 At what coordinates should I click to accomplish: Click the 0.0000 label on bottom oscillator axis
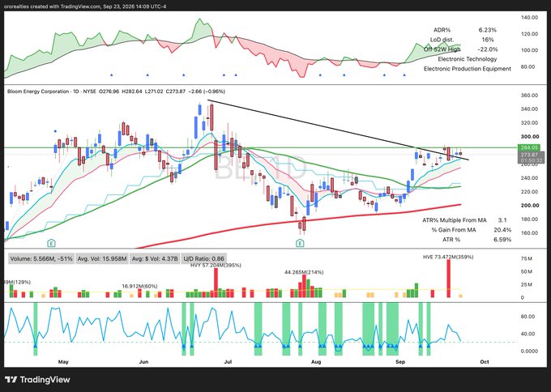pos(528,351)
